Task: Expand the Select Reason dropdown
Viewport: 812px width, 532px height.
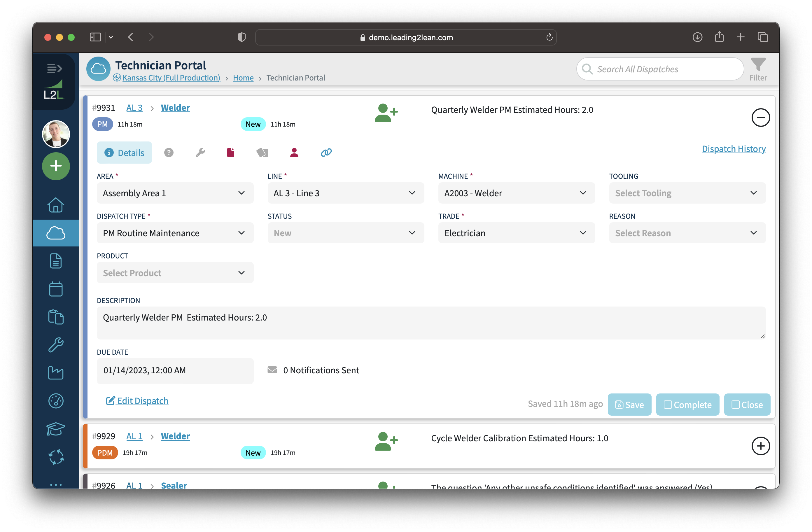Action: (687, 233)
